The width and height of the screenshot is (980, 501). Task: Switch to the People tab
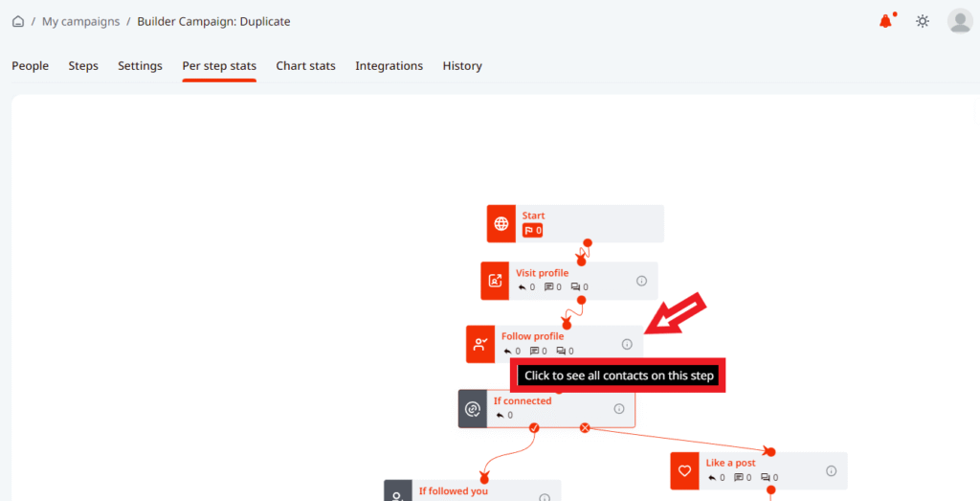pyautogui.click(x=30, y=66)
